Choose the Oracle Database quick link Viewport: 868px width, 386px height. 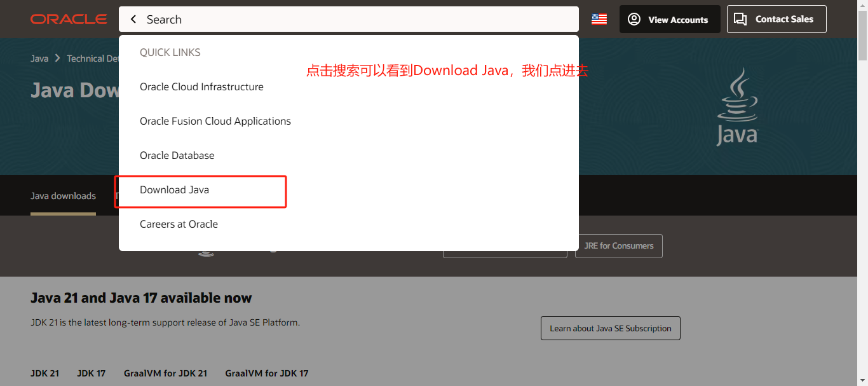click(177, 155)
